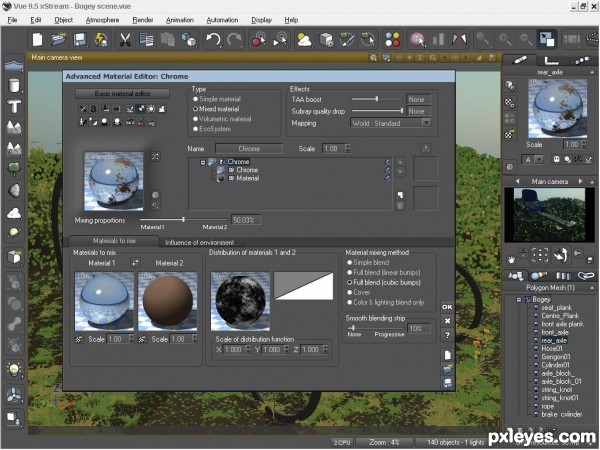Click the distribution function black sphere thumbnail
600x450 pixels.
[x=240, y=302]
